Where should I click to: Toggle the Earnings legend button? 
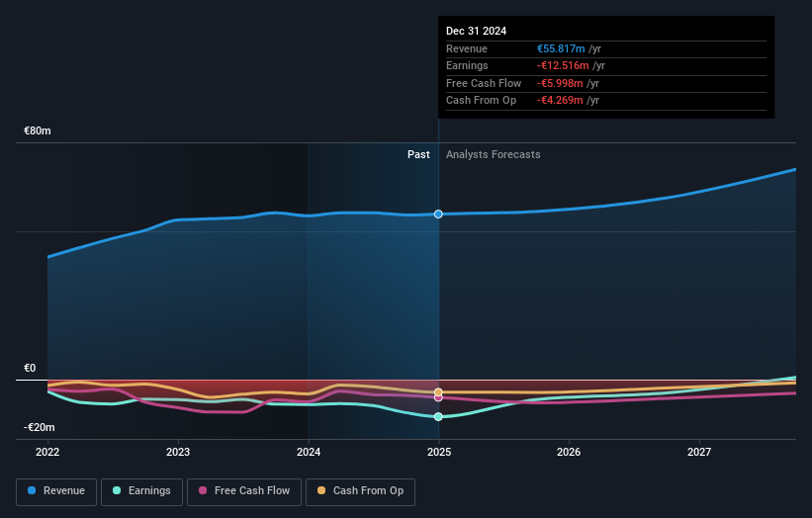[x=141, y=491]
